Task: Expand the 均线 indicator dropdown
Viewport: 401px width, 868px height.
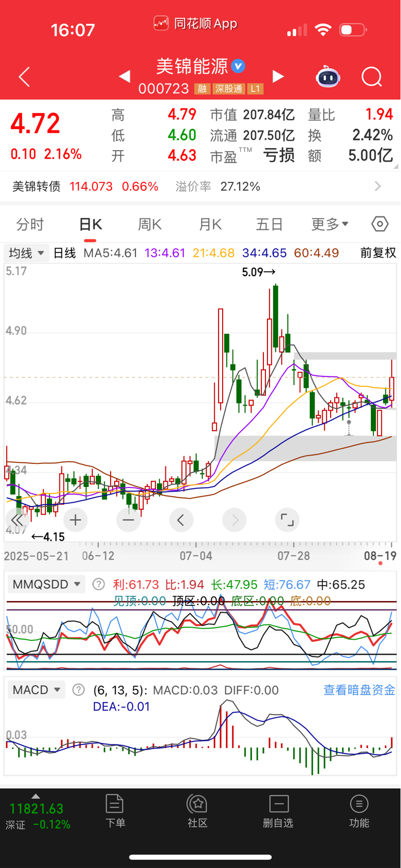Action: coord(27,253)
